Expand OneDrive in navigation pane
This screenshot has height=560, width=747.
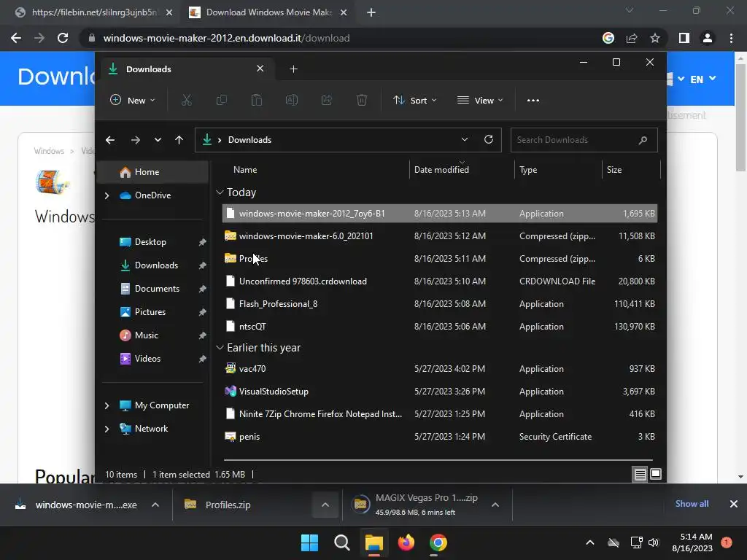point(107,195)
